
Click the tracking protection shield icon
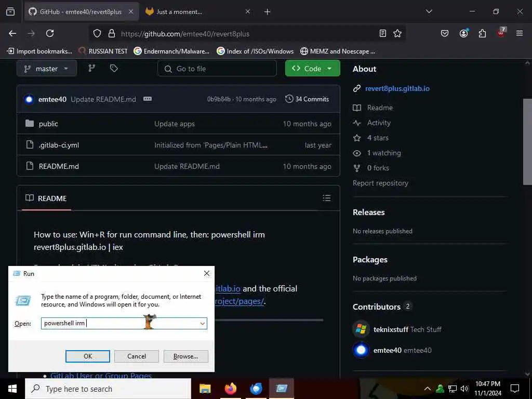[97, 33]
